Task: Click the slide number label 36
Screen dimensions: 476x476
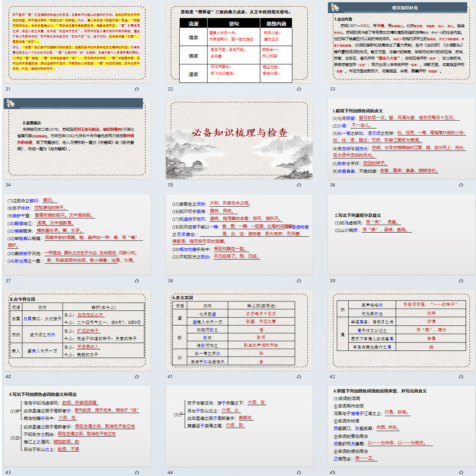Action: tap(332, 185)
